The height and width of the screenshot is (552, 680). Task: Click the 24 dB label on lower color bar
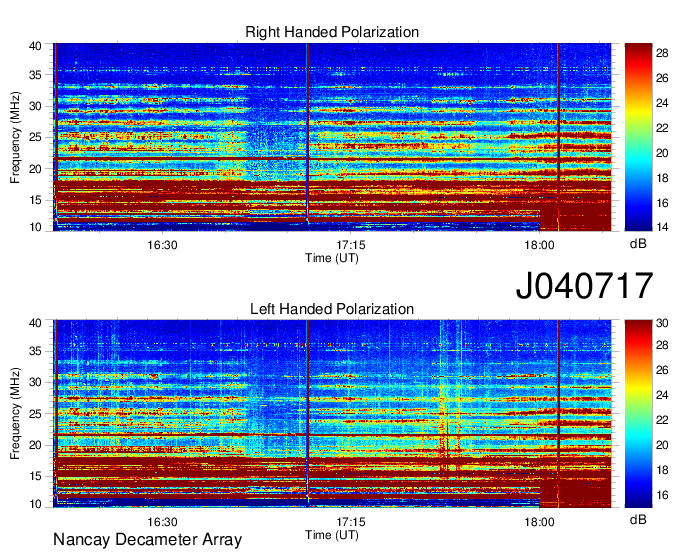click(x=662, y=395)
